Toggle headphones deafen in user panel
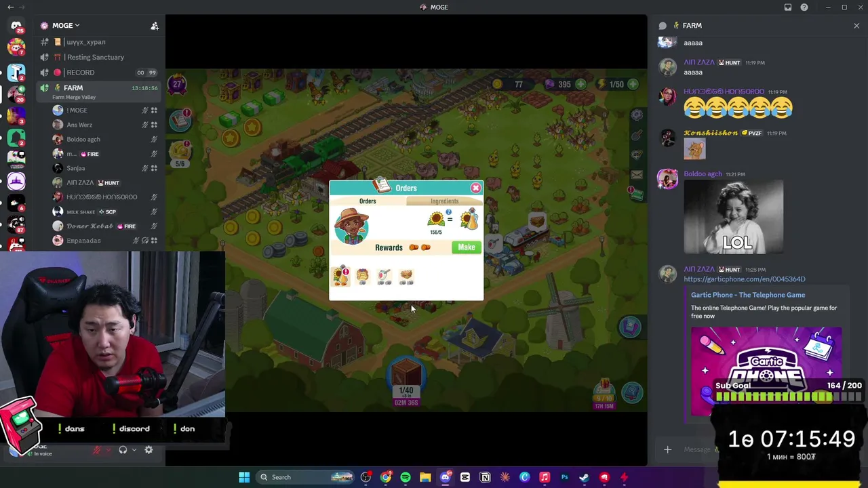 [x=123, y=450]
